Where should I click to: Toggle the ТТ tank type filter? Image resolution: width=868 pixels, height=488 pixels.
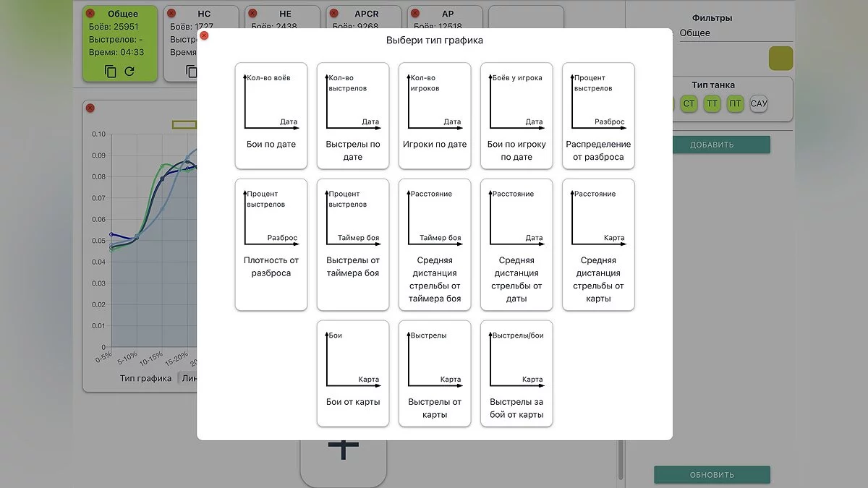tap(712, 104)
